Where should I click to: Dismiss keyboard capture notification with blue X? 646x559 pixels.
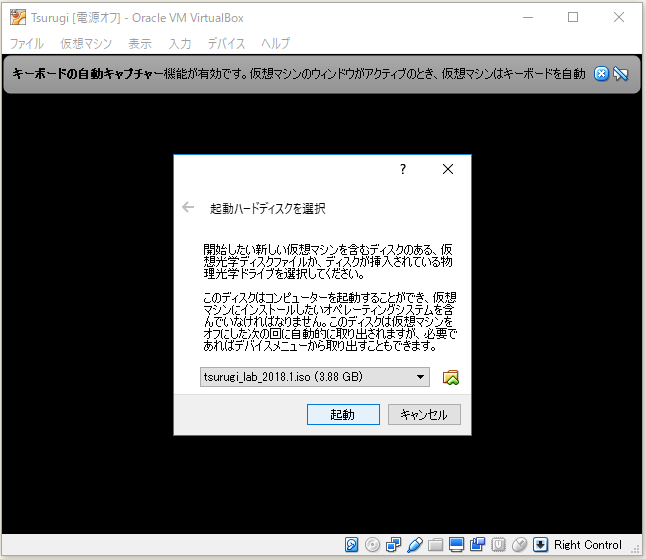[x=601, y=74]
